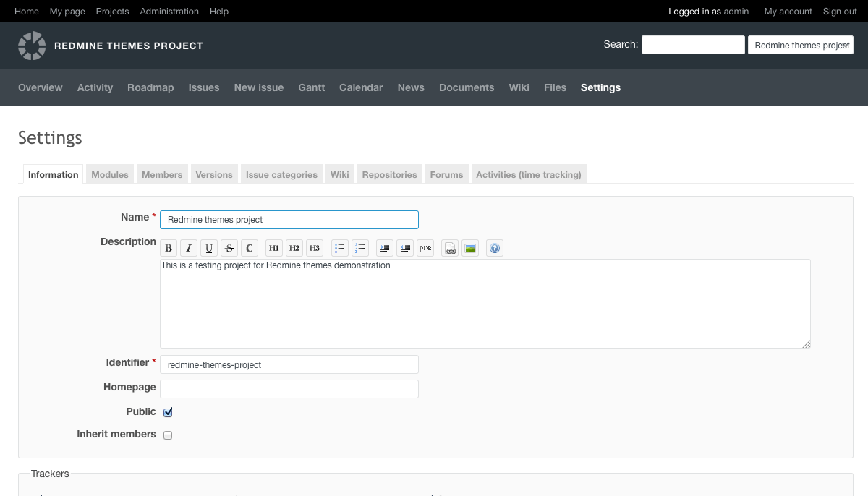Switch to the Members settings tab
Viewport: 868px width, 496px height.
162,174
